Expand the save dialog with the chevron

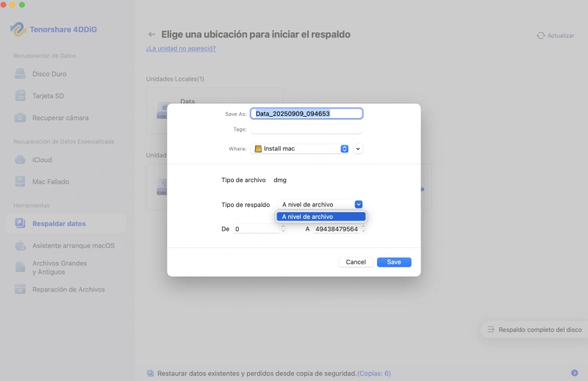click(358, 149)
